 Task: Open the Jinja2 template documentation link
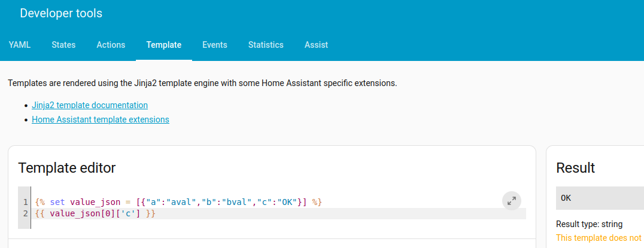click(90, 105)
